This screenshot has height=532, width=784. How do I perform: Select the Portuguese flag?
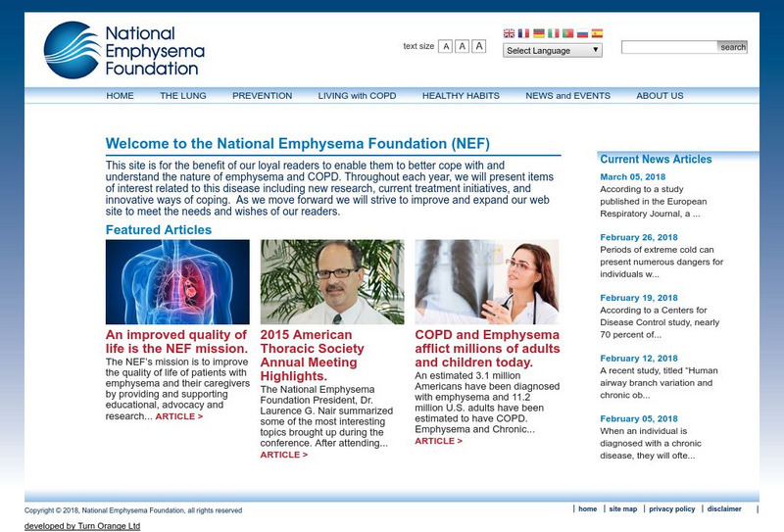click(x=568, y=33)
